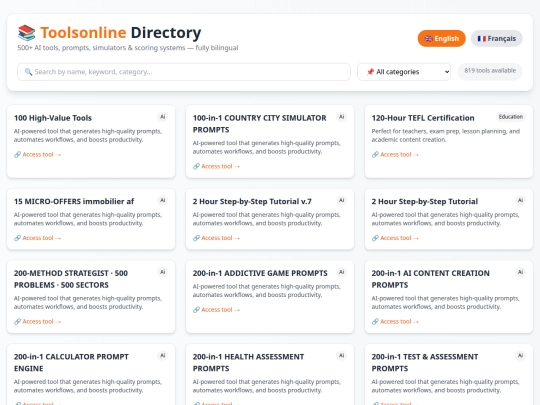Select 200-in-1 HEALTH ASSESSMENT PROMPTS title

[x=248, y=363]
